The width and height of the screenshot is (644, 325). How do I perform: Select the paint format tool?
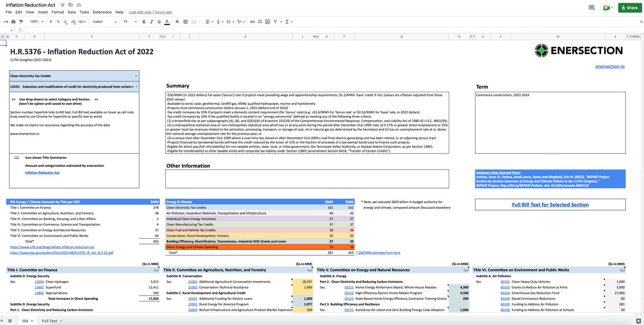(x=21, y=21)
